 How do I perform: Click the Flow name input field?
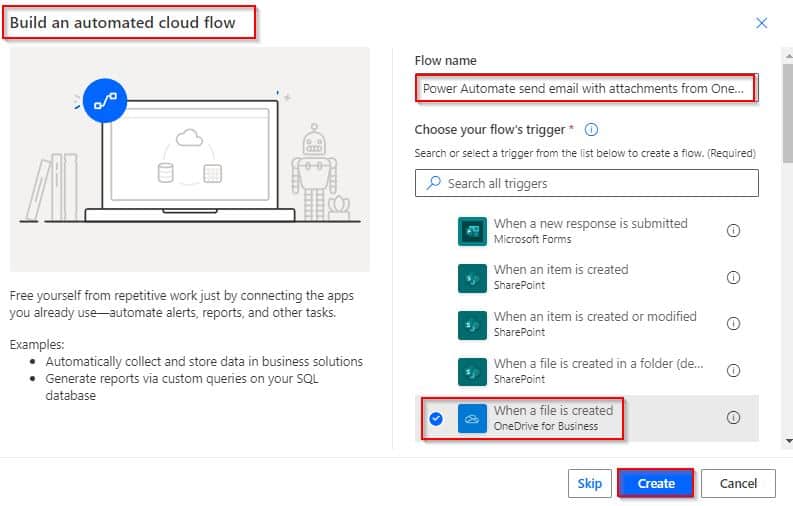[x=587, y=88]
